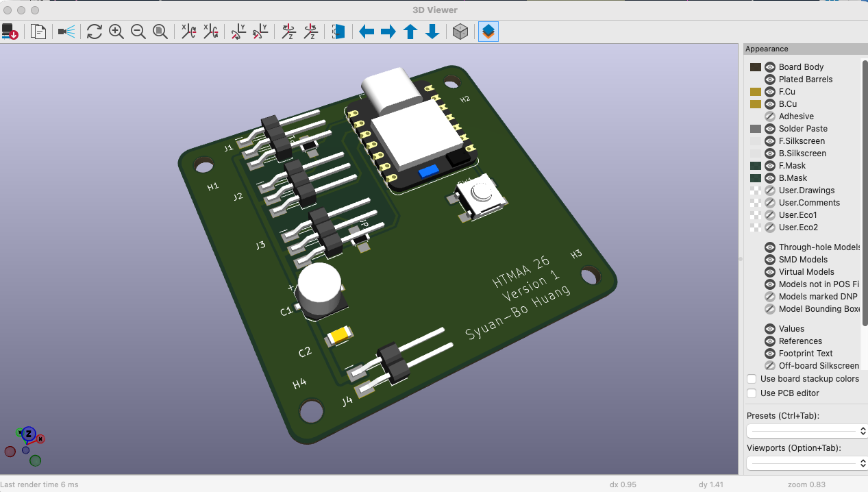Toggle the appearance manager layers icon
This screenshot has height=492, width=868.
[488, 32]
